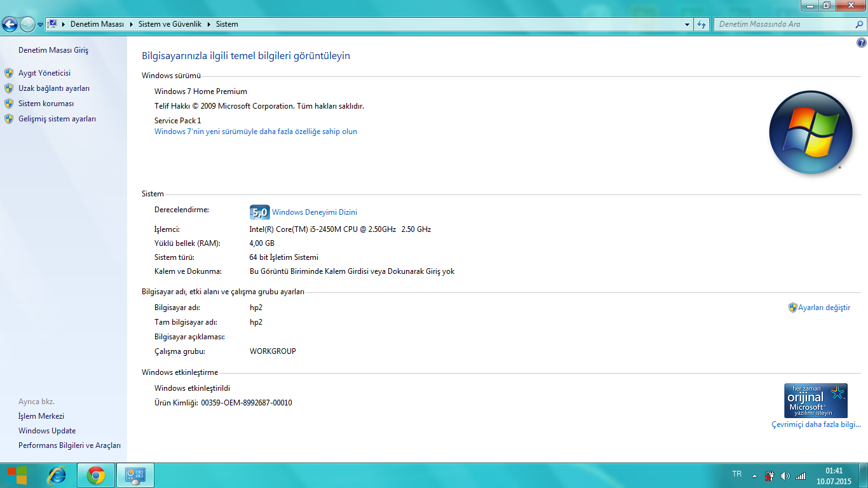This screenshot has height=488, width=868.
Task: Expand the address bar history dropdown
Action: pos(688,24)
